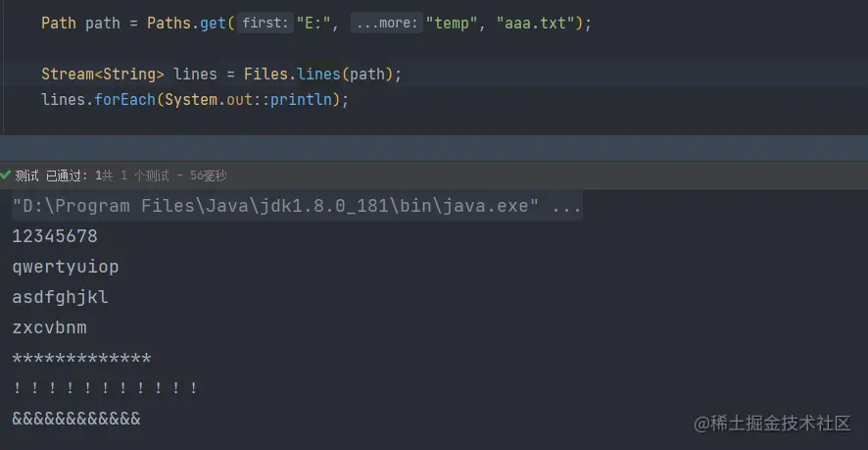Screen dimensions: 868x450
Task: Click console output line 12345678
Action: coord(55,236)
